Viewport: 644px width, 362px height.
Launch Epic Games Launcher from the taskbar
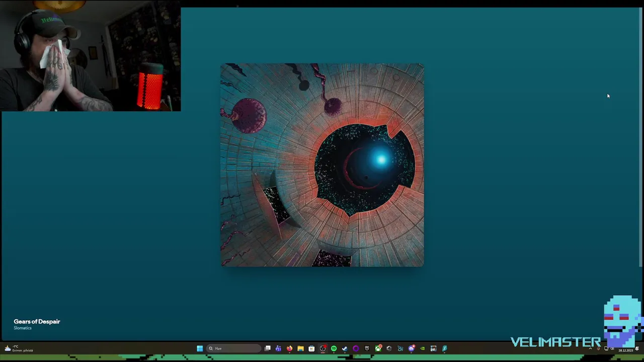click(367, 348)
